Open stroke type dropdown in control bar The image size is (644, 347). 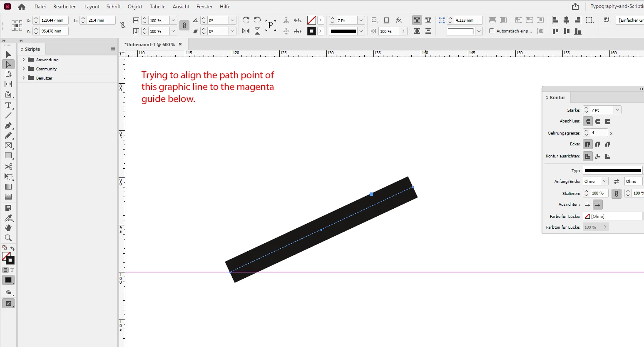[361, 31]
